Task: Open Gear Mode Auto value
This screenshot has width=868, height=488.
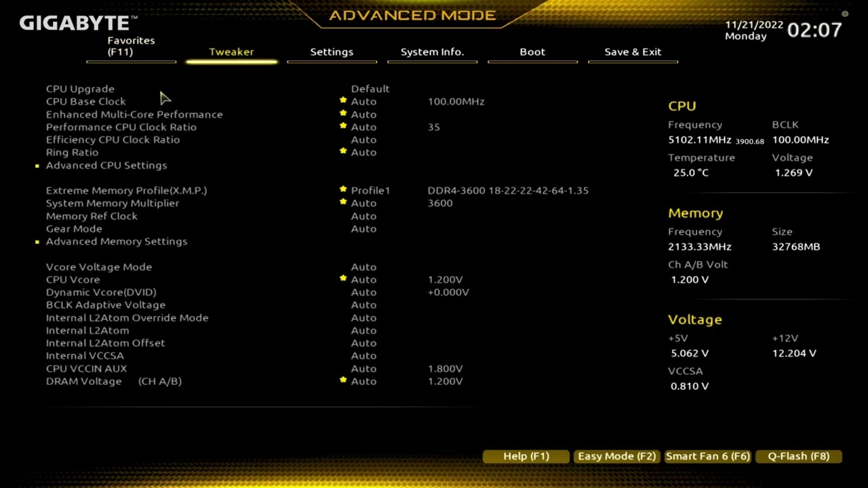Action: pos(363,228)
